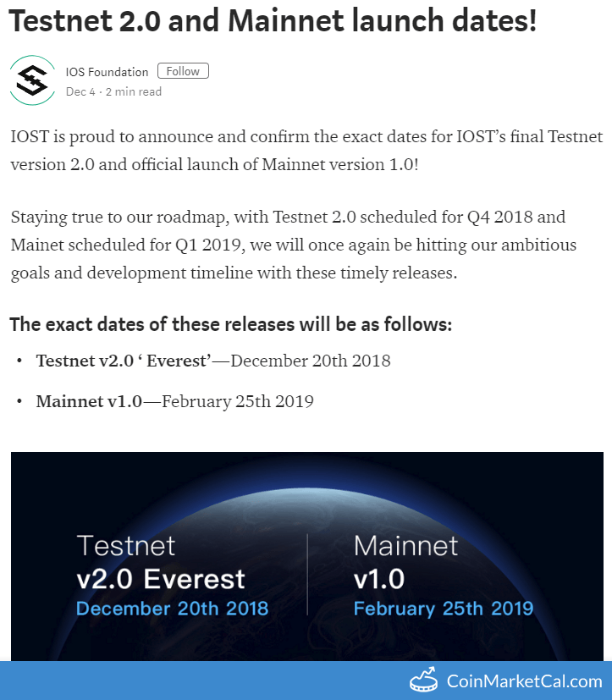Click the Testnet v2.0 Everest banner text
612x700 pixels.
(x=161, y=562)
